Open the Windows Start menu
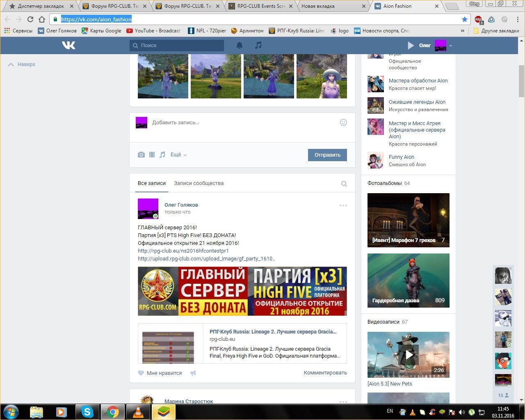Screen dimensions: 525x420 coord(11,411)
